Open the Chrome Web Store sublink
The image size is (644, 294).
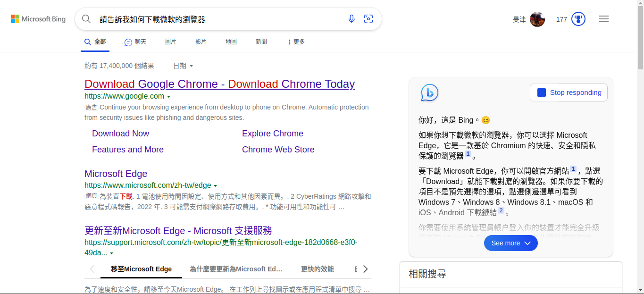[x=278, y=150]
